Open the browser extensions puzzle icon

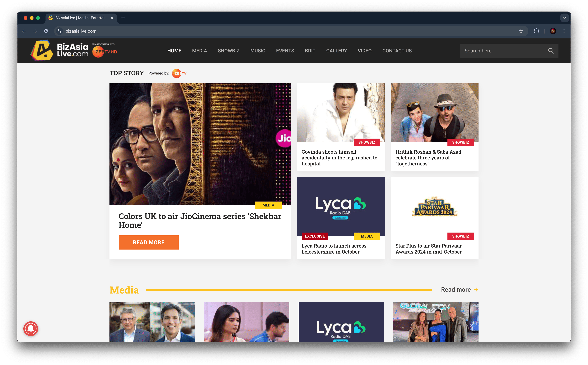click(x=536, y=31)
